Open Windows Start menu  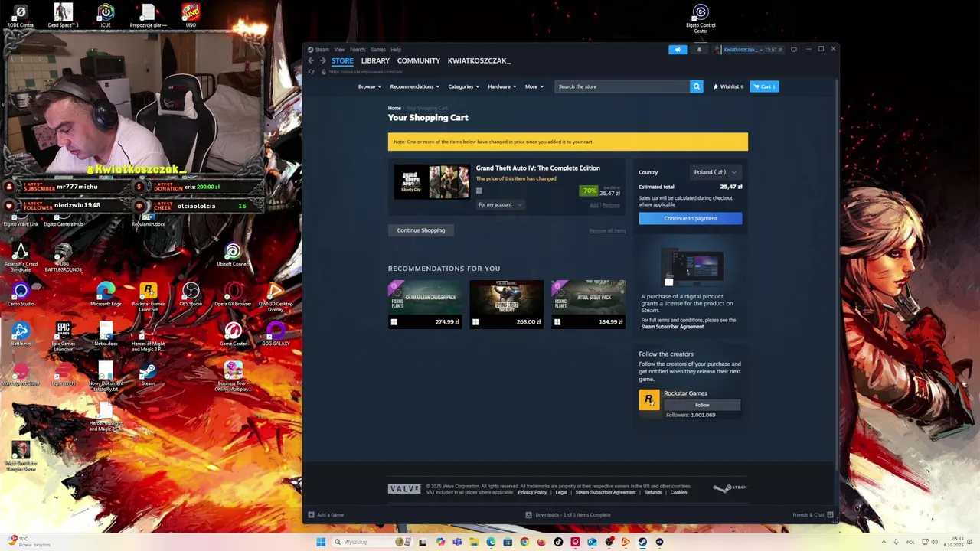[321, 542]
